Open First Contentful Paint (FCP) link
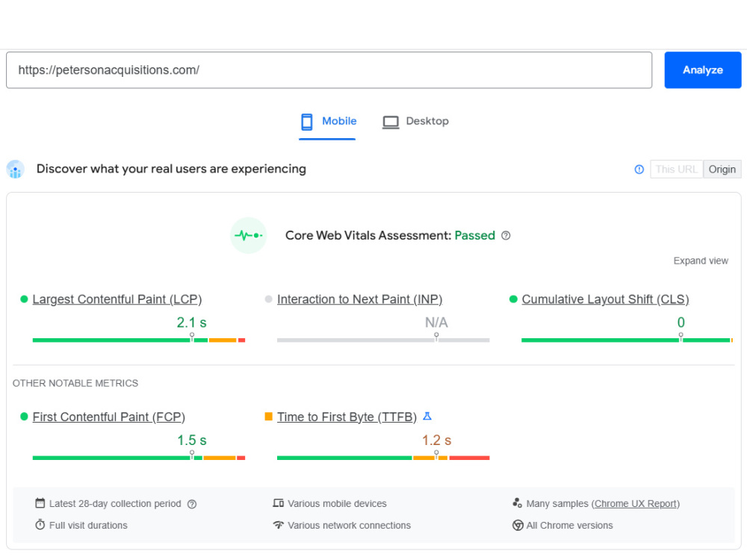747x560 pixels. pos(108,417)
